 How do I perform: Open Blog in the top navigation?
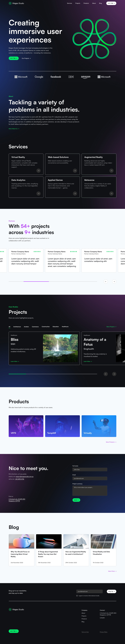pyautogui.click(x=101, y=3)
